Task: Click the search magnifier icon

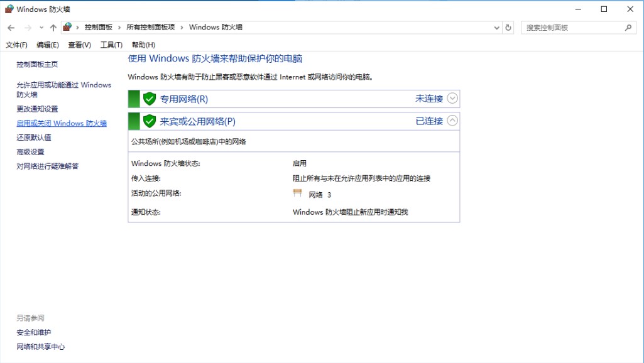Action: 628,28
